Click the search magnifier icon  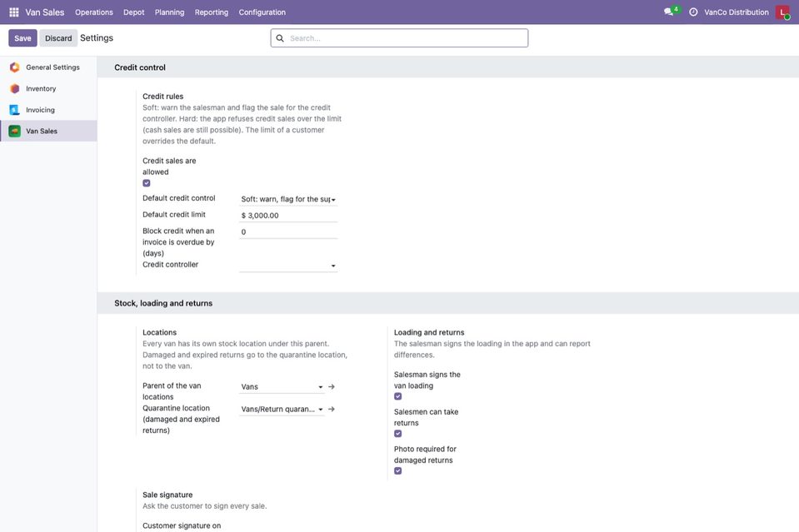[x=280, y=38]
